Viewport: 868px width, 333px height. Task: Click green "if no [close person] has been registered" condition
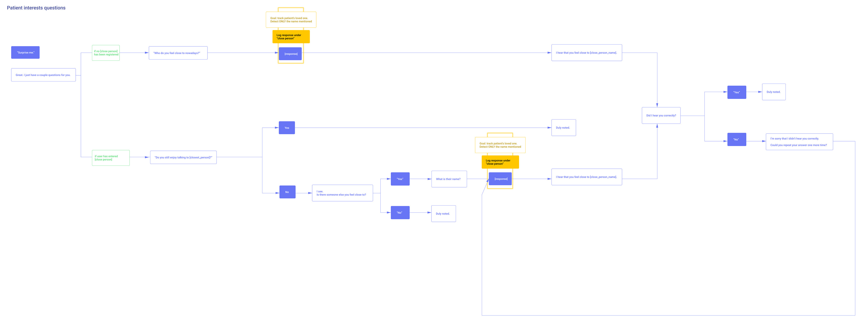tap(106, 53)
